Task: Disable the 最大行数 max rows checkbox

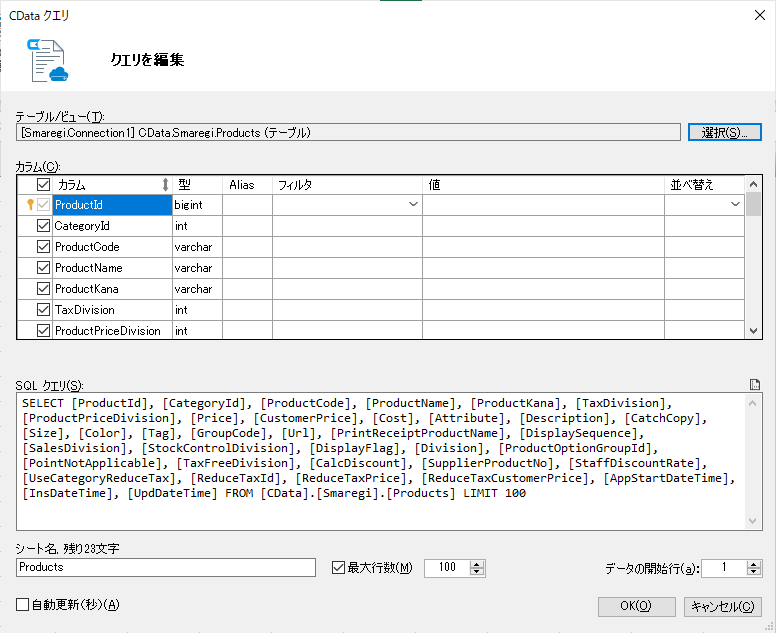Action: click(338, 567)
